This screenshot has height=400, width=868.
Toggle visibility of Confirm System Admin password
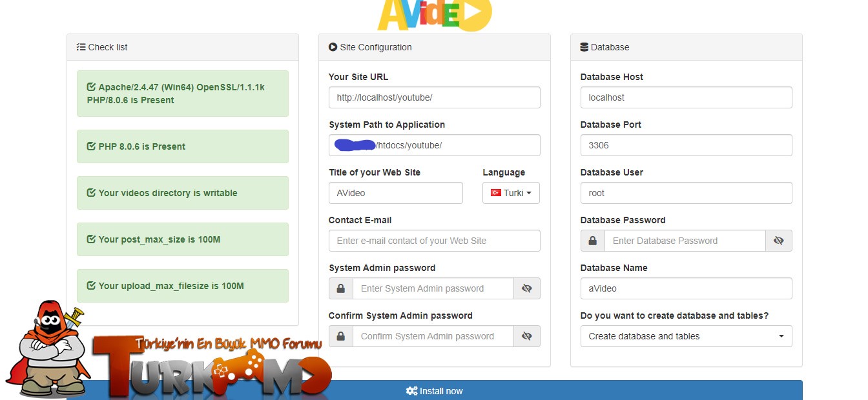[x=527, y=336]
